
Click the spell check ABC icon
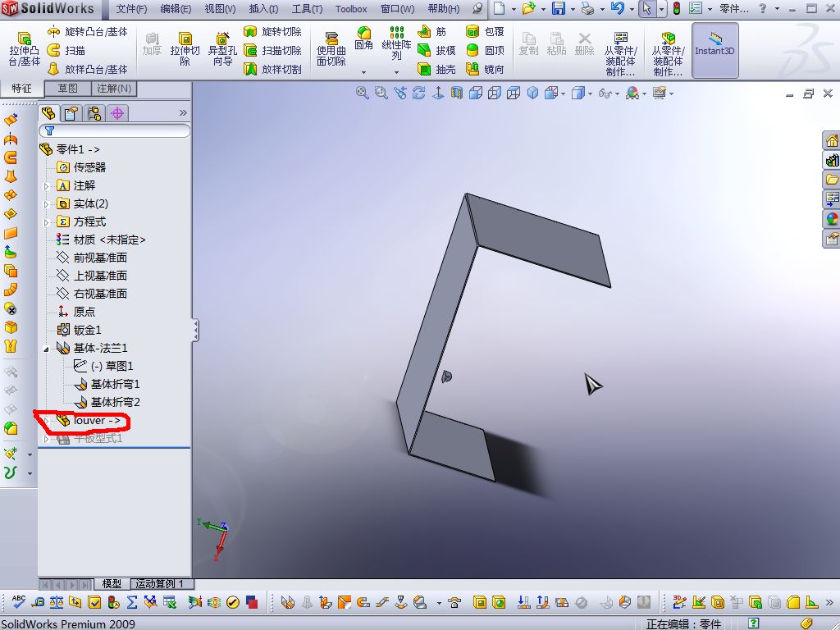point(18,601)
